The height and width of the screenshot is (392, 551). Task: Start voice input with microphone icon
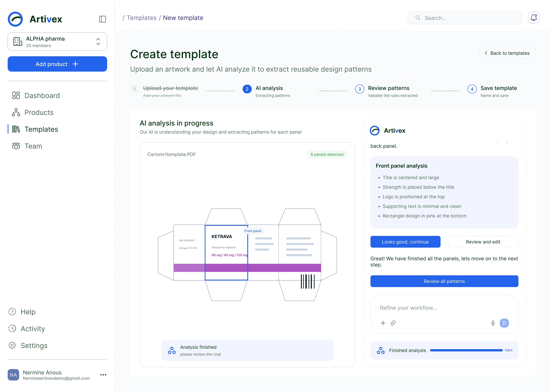pos(493,323)
